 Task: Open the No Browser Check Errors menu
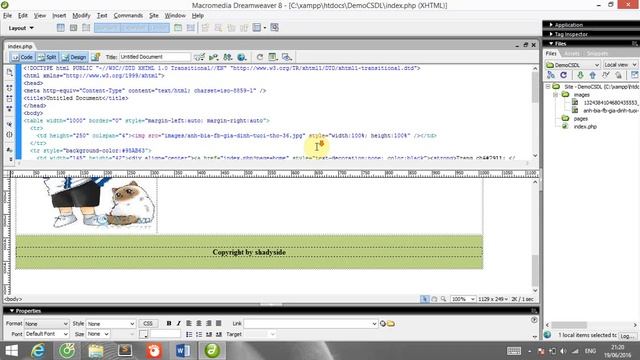point(199,57)
